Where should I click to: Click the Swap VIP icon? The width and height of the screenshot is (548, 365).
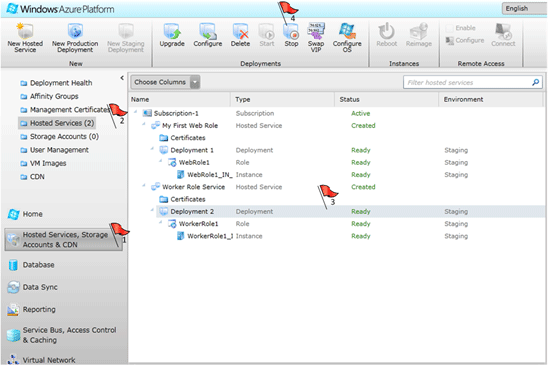click(x=316, y=31)
